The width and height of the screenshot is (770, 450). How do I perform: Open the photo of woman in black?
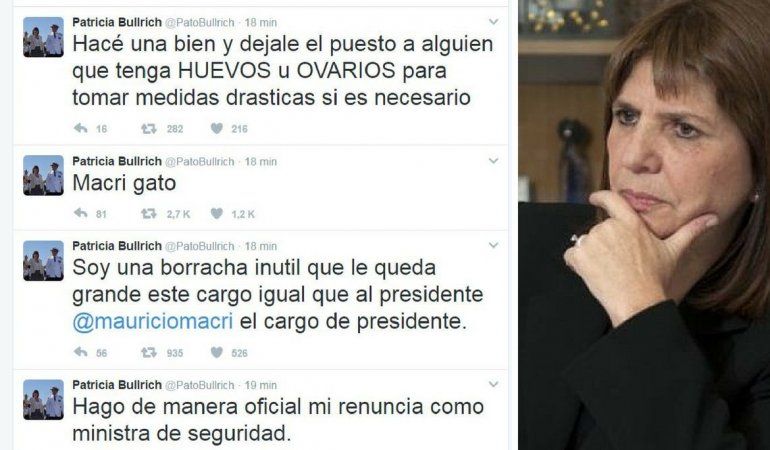point(644,225)
